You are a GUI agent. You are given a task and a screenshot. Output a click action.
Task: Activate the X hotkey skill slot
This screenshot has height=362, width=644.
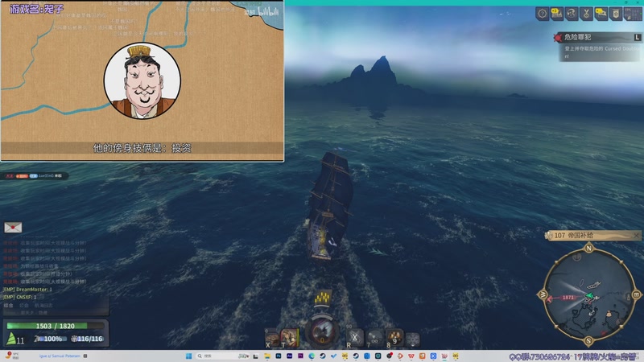(x=272, y=339)
